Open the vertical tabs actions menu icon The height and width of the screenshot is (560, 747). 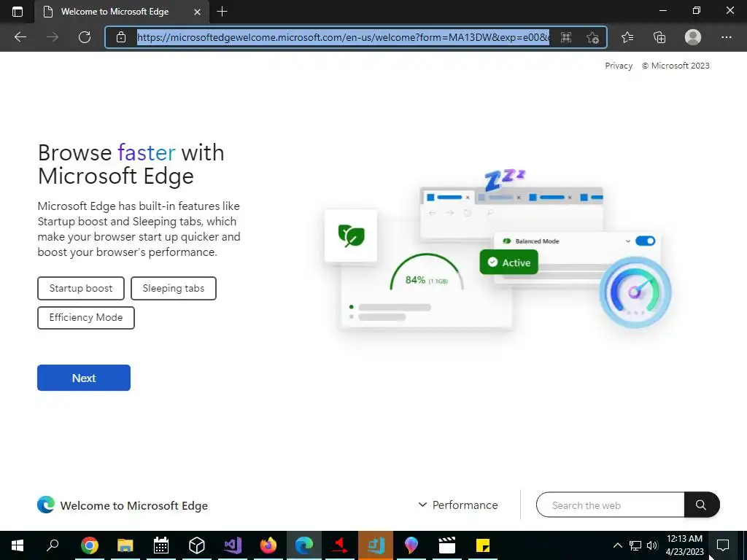tap(18, 12)
